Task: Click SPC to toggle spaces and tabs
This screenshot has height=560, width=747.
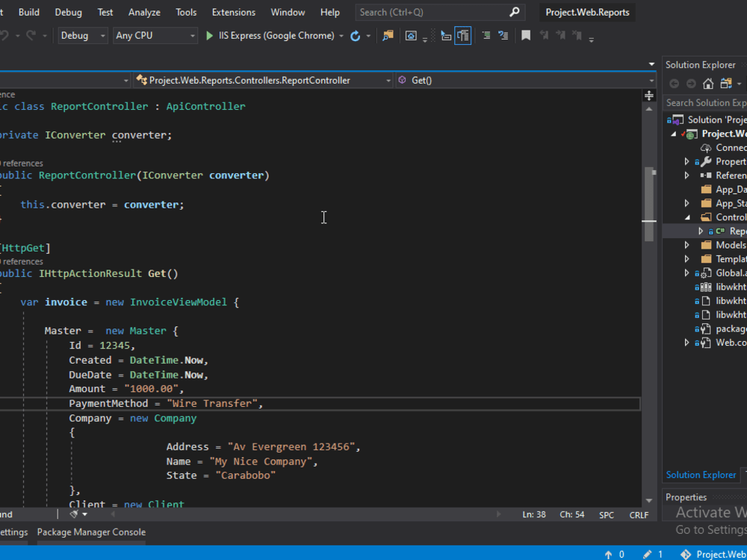Action: (606, 514)
